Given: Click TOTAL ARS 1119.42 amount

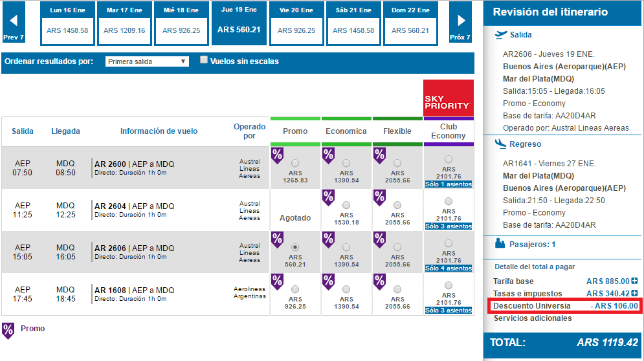Looking at the screenshot, I should click(608, 342).
